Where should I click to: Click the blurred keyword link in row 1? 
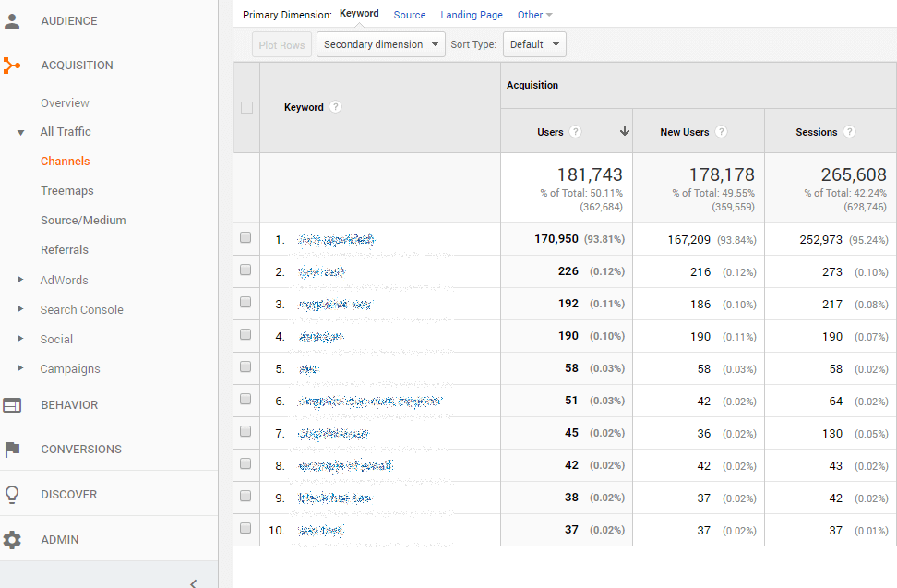pos(336,240)
